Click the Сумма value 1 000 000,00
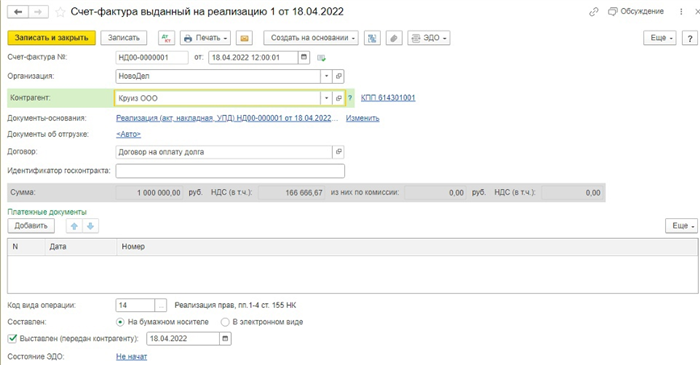This screenshot has height=365, width=700. coord(149,193)
